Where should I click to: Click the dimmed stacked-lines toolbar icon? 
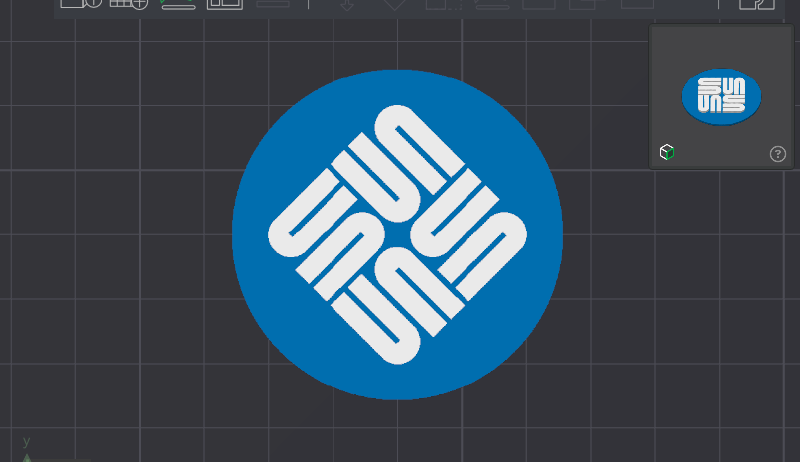(491, 4)
